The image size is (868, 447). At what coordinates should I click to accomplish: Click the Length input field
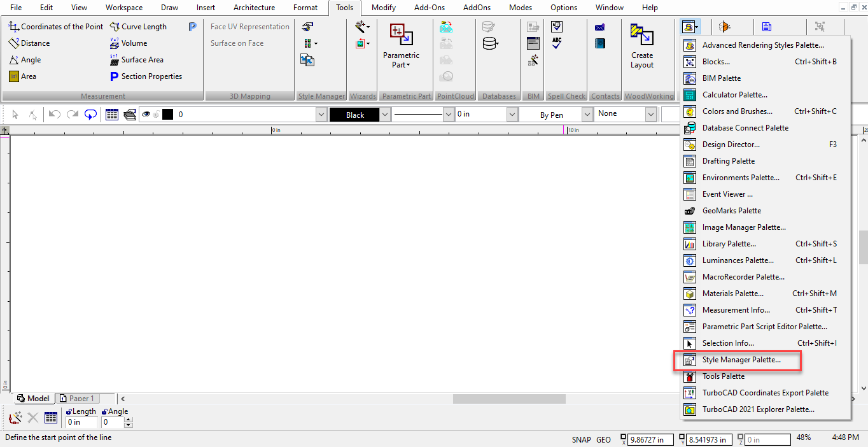point(81,422)
